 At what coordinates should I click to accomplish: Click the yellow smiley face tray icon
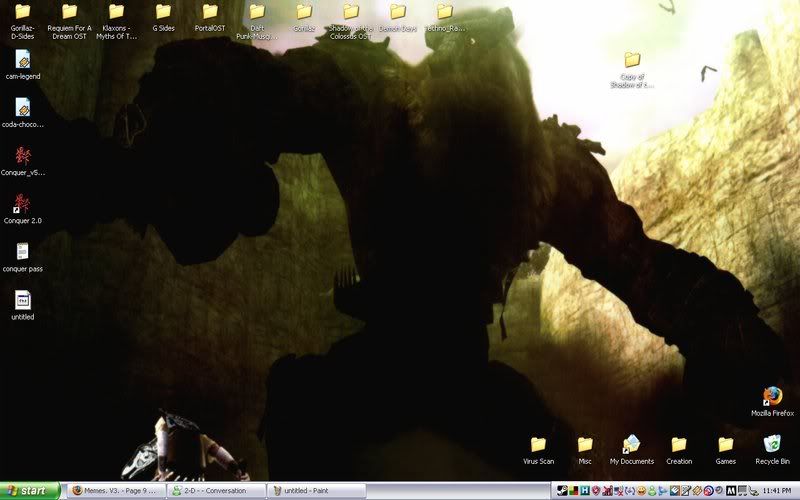(x=642, y=491)
